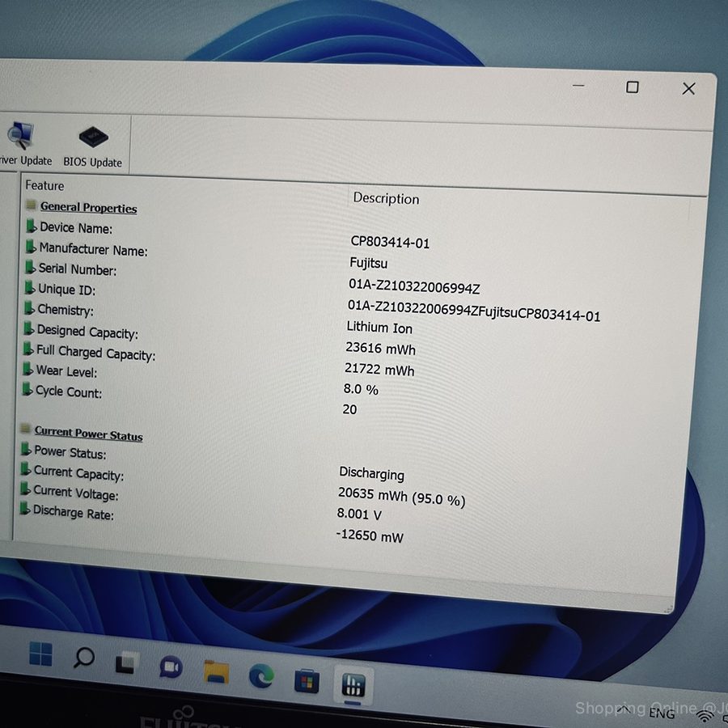Image resolution: width=728 pixels, height=728 pixels.
Task: Open the Windows Start menu
Action: pyautogui.click(x=41, y=654)
